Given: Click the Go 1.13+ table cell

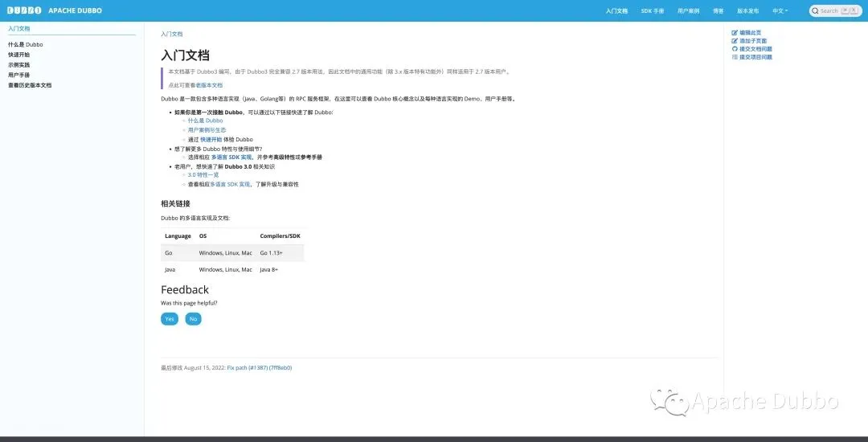Looking at the screenshot, I should point(272,253).
